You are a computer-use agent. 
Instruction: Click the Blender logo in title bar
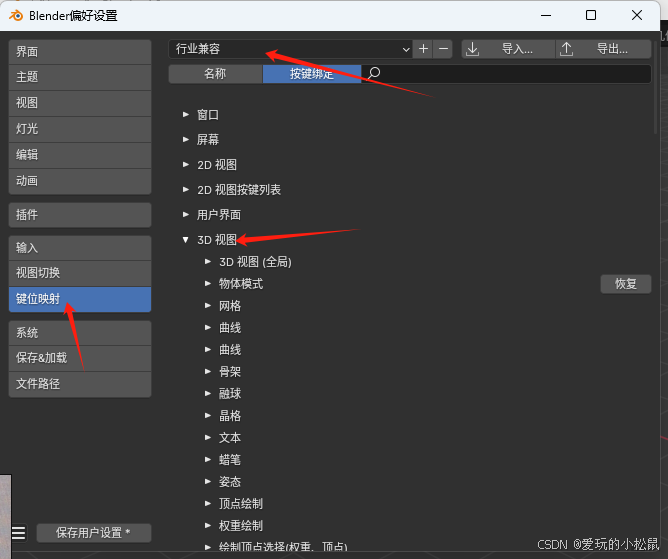pos(16,16)
